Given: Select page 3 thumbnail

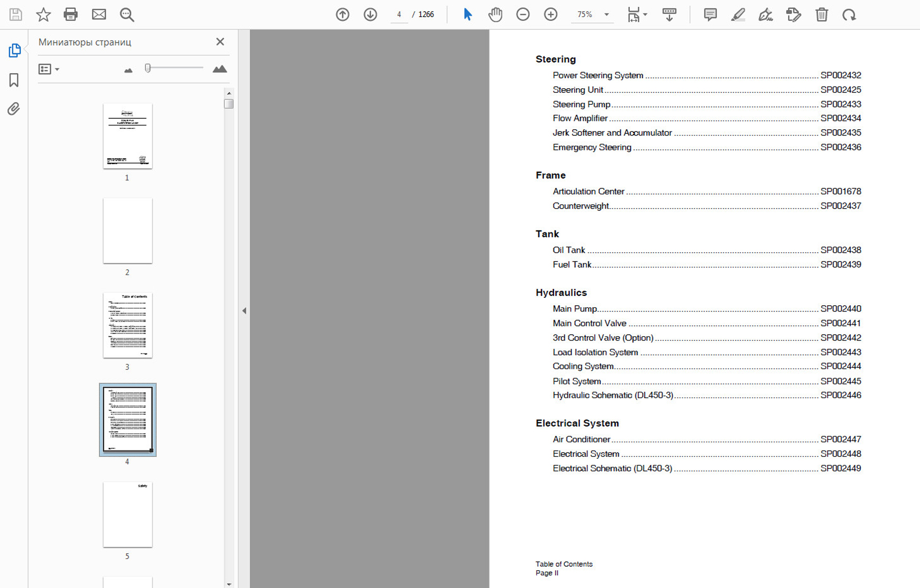Looking at the screenshot, I should click(128, 325).
